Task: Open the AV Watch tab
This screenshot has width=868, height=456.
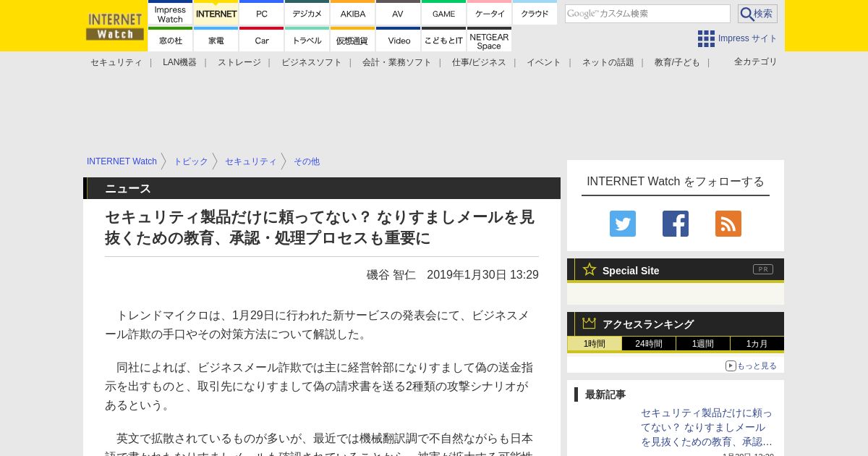Action: click(399, 13)
